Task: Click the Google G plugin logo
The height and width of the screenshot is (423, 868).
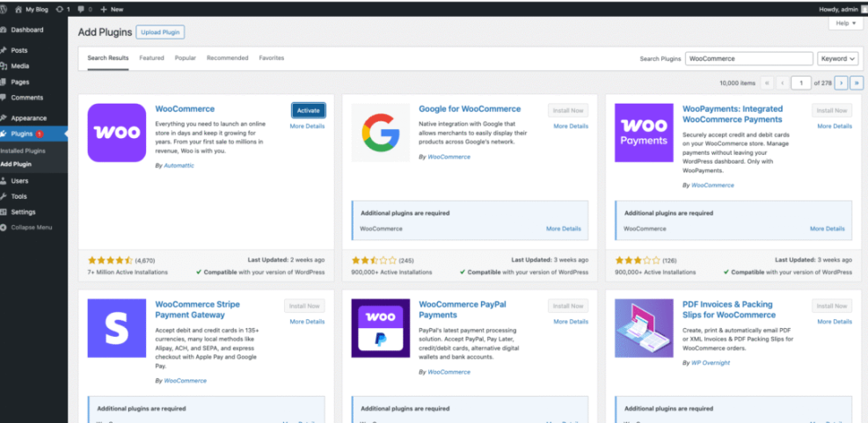Action: 380,133
